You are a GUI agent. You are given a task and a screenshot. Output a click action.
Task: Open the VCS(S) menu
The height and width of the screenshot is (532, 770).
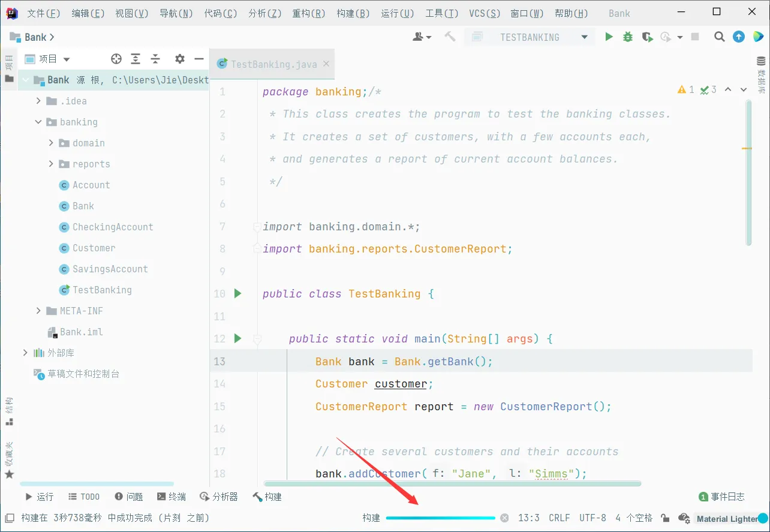(x=485, y=13)
